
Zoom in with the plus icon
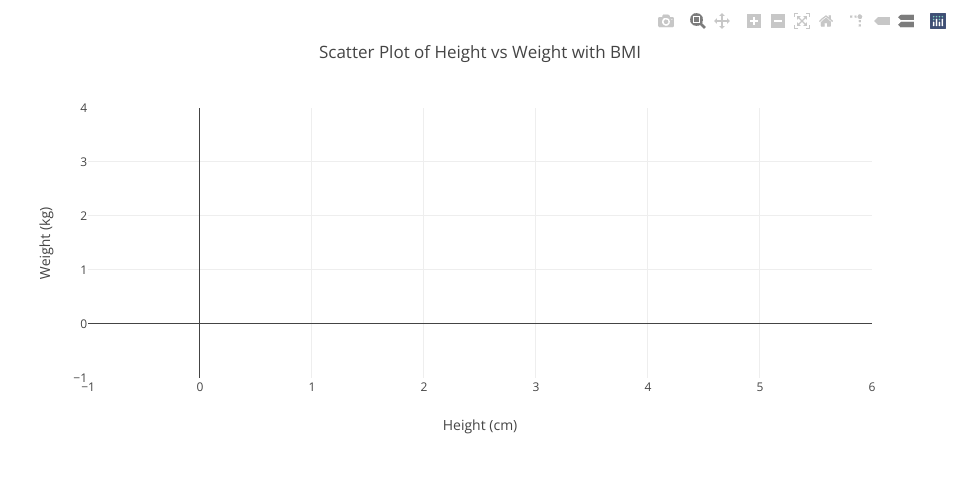pos(754,21)
